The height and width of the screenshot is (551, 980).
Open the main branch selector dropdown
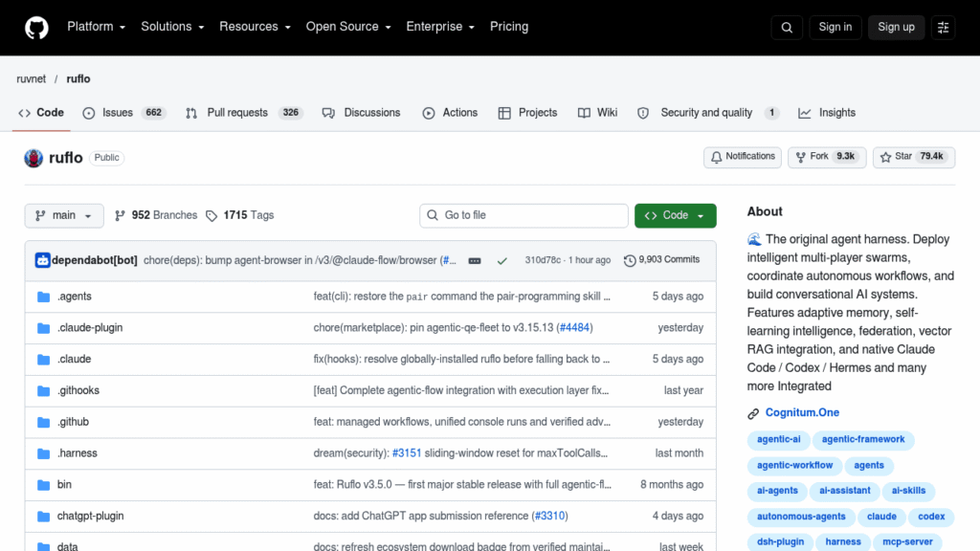(x=64, y=215)
